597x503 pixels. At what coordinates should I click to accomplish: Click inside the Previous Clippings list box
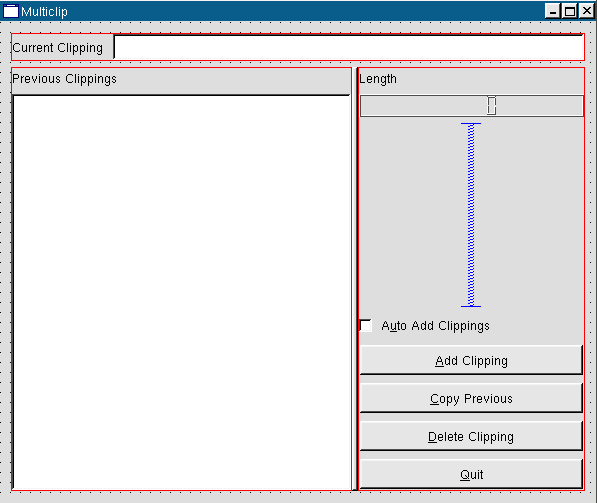coord(182,292)
